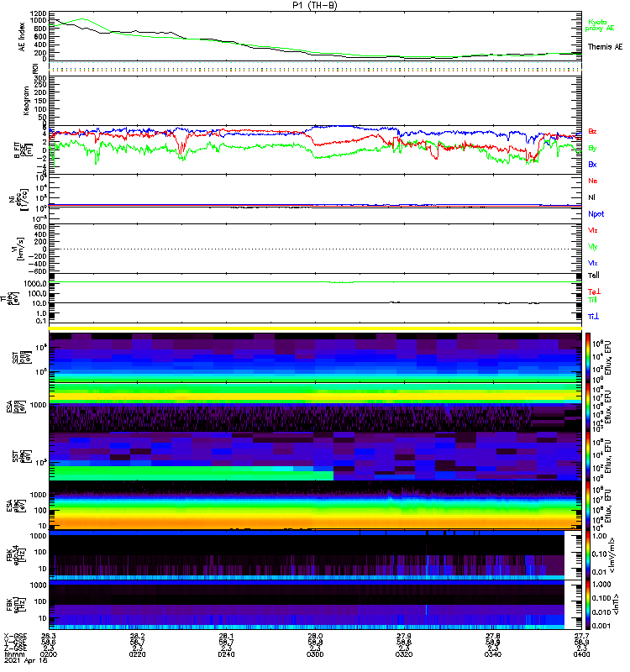Click the X-GSE value 27.7
Viewport: 630px width, 672px height.
pyautogui.click(x=581, y=636)
